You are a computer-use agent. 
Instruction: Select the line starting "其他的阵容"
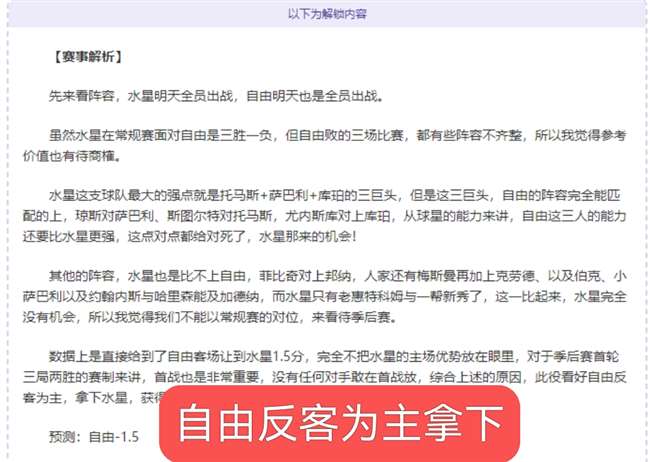point(337,276)
